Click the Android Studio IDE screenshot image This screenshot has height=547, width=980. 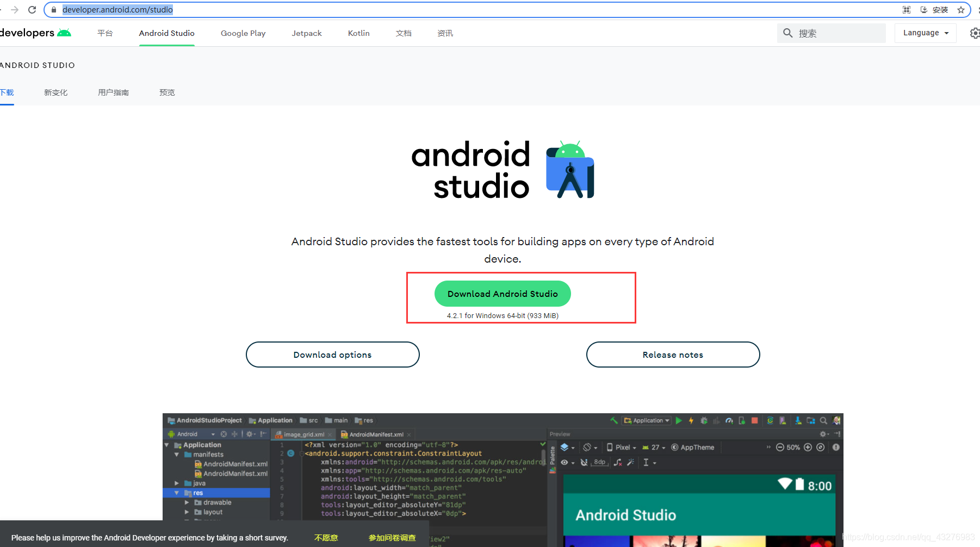pos(503,480)
